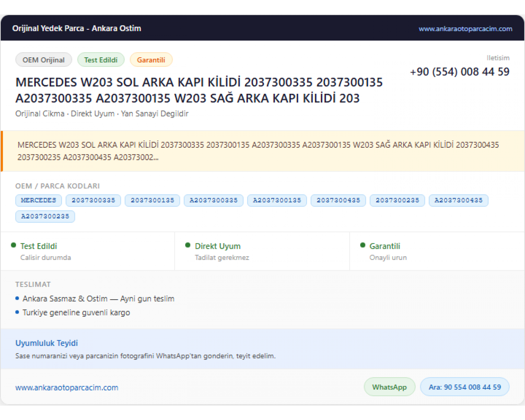Screen dimensions: 525x420
Task: Tap the WhatsApp button
Action: (390, 387)
